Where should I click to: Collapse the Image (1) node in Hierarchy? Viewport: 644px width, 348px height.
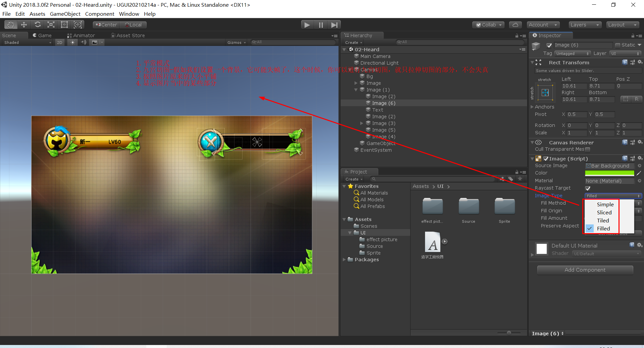(x=356, y=90)
